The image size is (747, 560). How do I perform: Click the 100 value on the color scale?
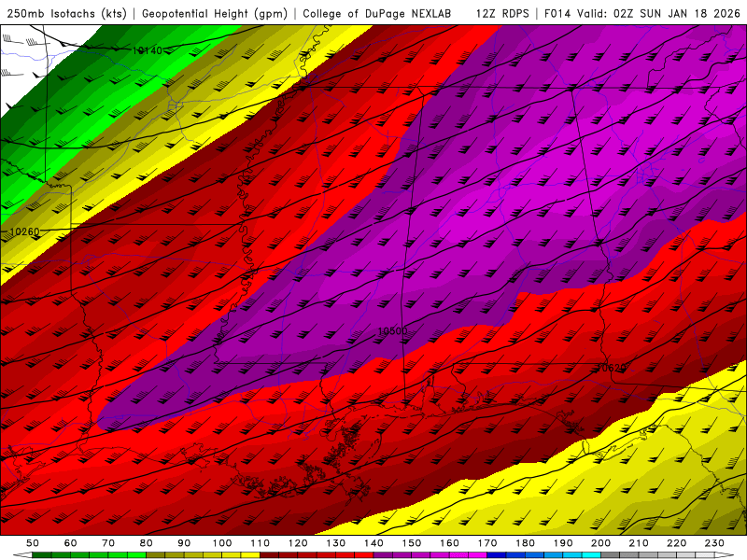pyautogui.click(x=222, y=543)
